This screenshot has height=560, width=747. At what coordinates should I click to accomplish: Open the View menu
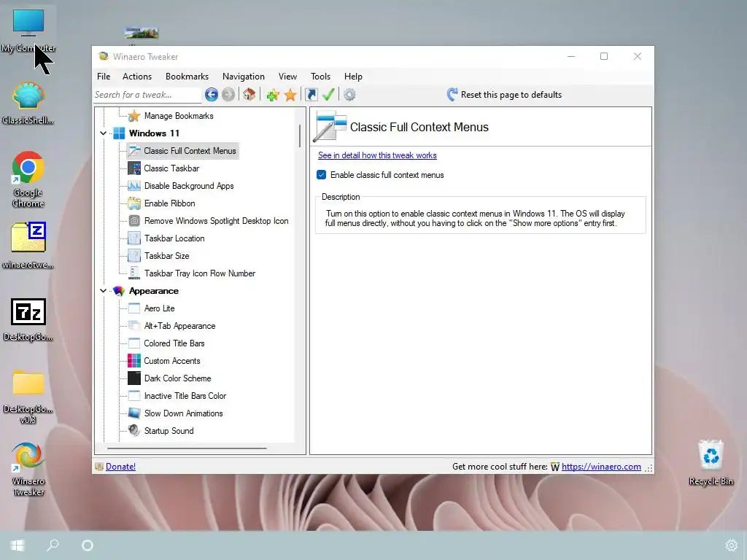pos(287,76)
